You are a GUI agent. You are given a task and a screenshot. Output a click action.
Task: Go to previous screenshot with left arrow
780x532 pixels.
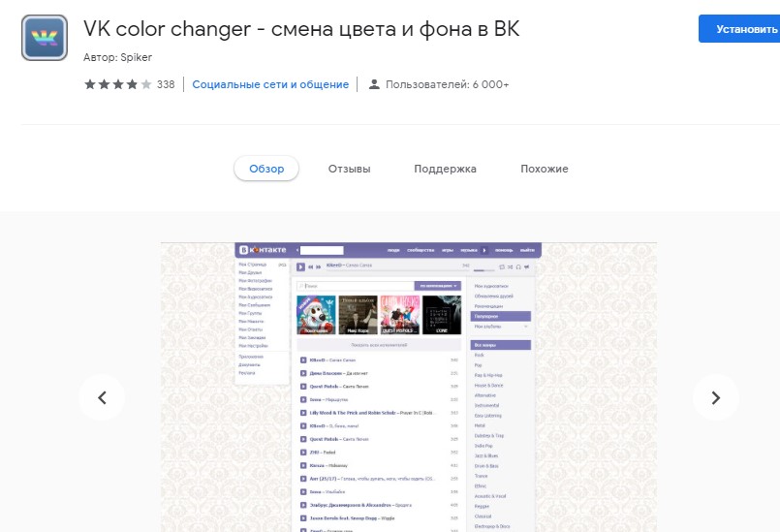click(102, 397)
